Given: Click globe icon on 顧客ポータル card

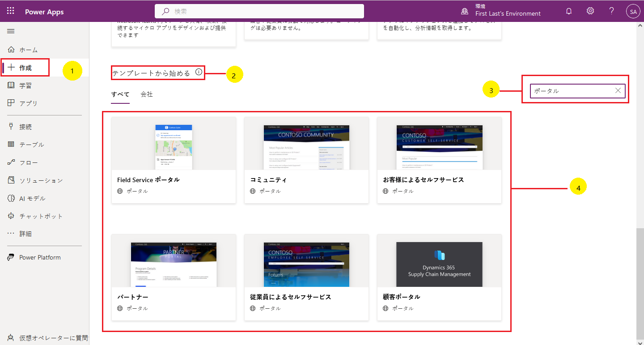Looking at the screenshot, I should tap(386, 308).
